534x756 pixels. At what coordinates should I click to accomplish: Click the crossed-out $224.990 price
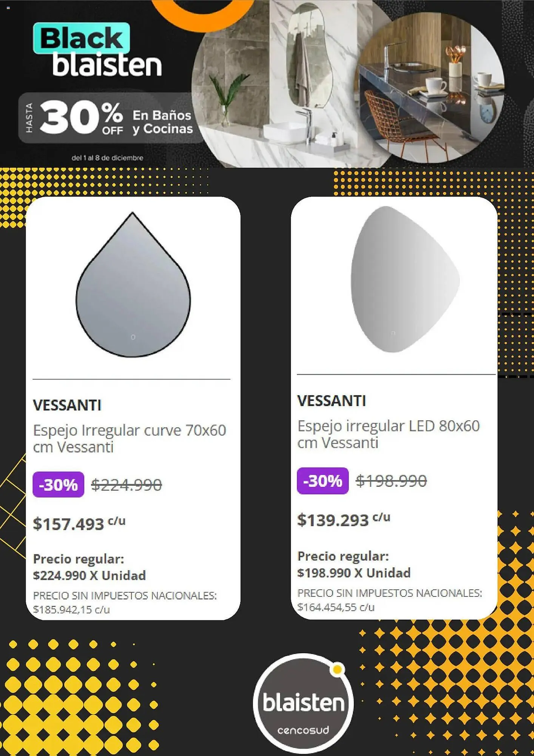127,485
